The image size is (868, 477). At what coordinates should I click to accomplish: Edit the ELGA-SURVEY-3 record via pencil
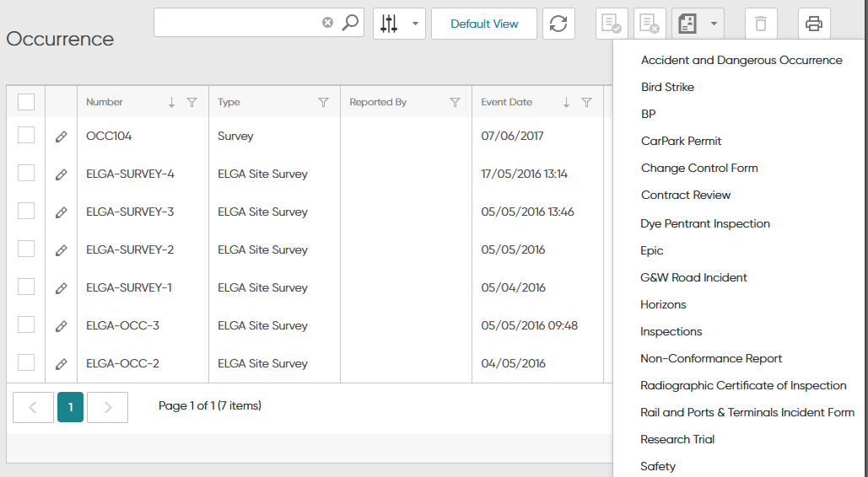[x=61, y=212]
